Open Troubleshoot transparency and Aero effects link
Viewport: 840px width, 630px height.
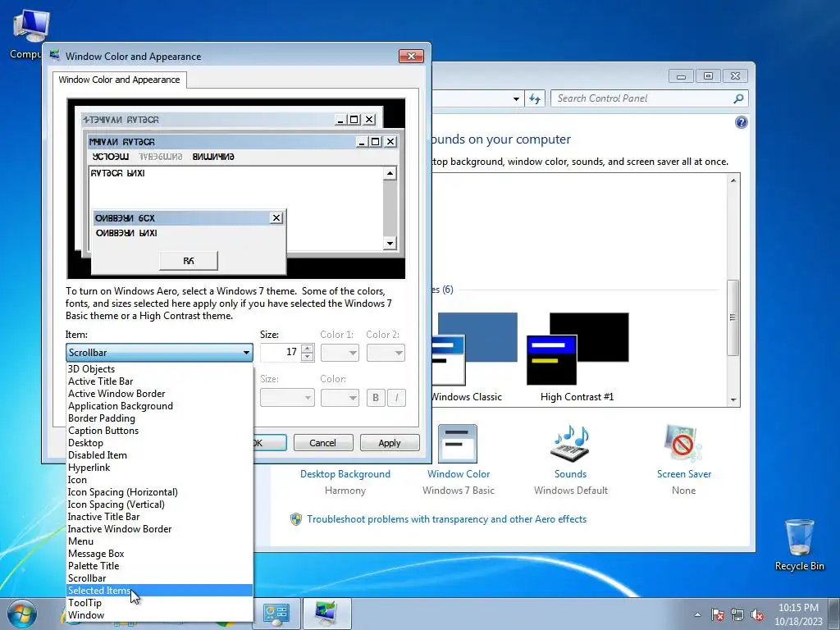[x=447, y=519]
